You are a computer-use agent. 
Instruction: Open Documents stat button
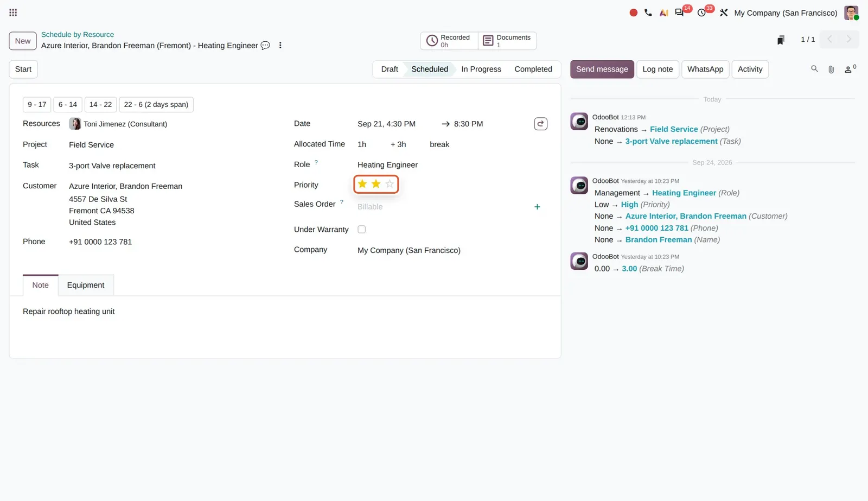pos(507,41)
